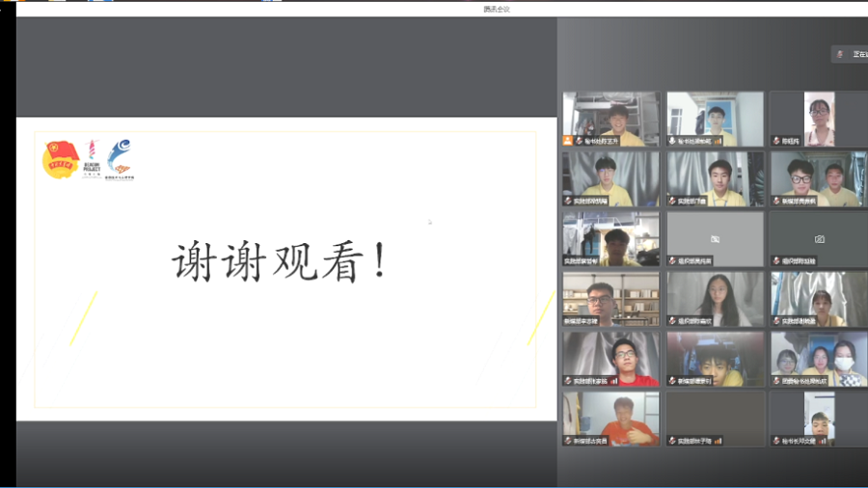The height and width of the screenshot is (488, 868).
Task: Select the red-shirt participant's video tile
Action: coord(610,359)
